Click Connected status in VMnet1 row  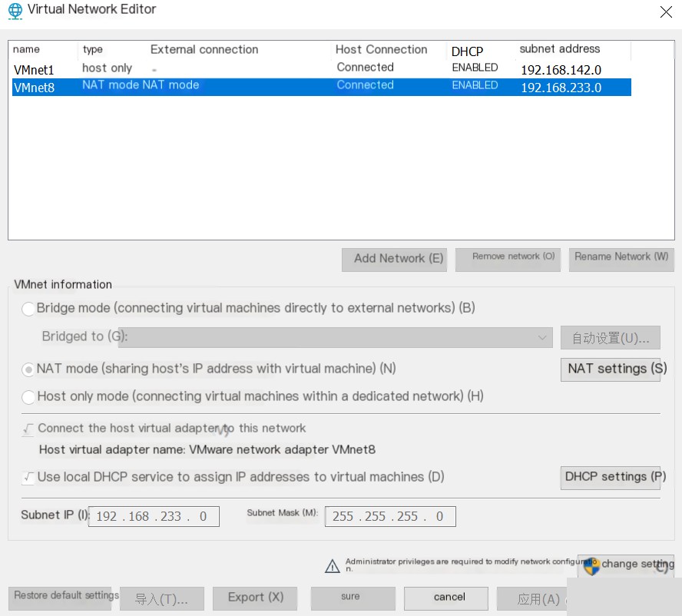[x=366, y=67]
